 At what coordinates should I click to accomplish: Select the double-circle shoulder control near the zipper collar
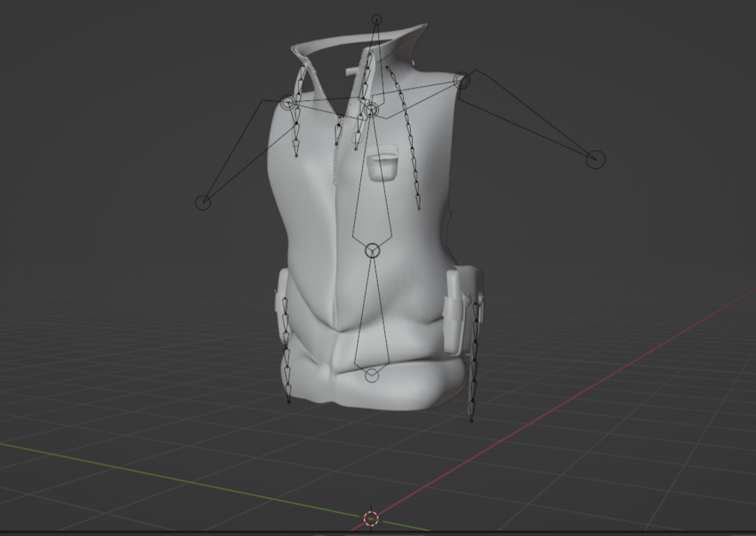[288, 102]
